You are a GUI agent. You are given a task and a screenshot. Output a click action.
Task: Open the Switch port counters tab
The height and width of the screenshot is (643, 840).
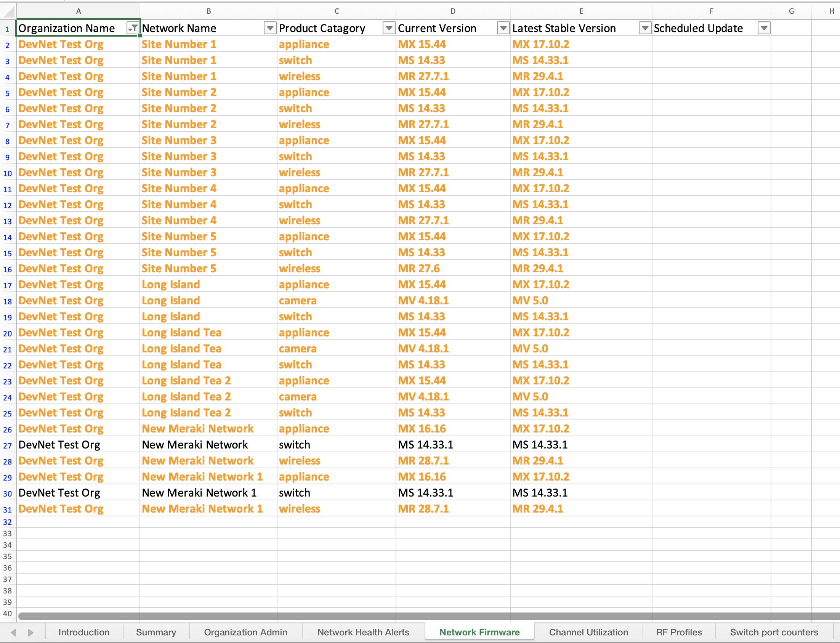click(x=773, y=632)
